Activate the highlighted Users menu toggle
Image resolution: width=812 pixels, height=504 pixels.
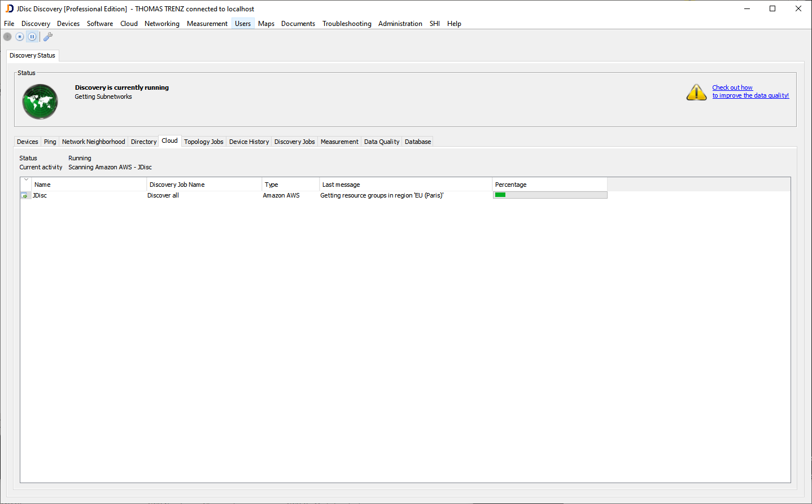[242, 23]
